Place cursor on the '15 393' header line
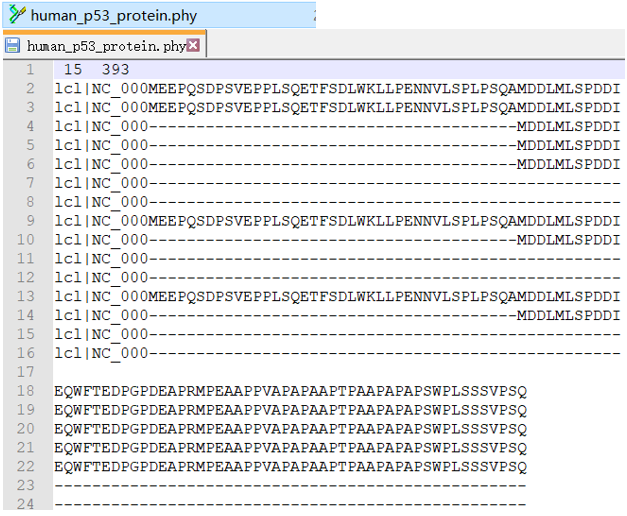Viewport: 627px width, 516px height. (339, 70)
